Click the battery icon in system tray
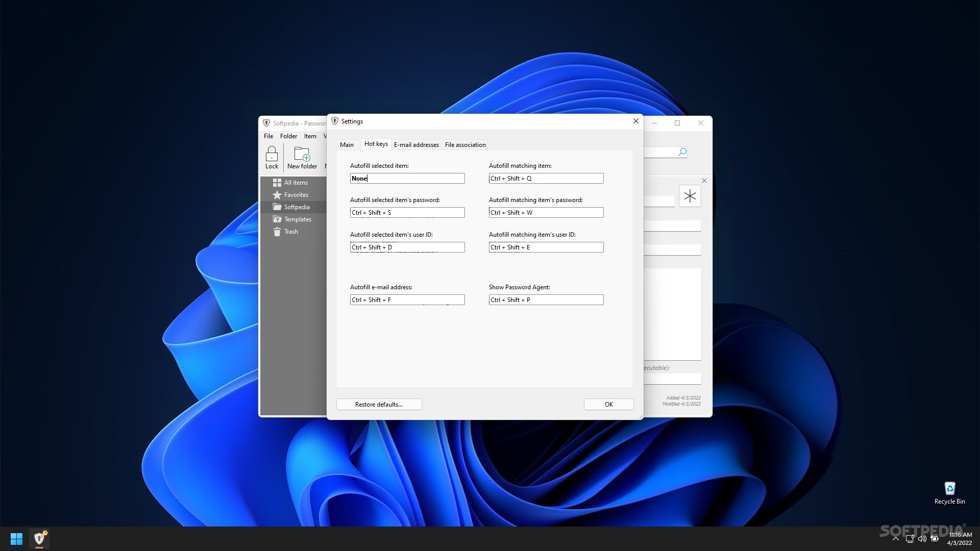Image resolution: width=980 pixels, height=551 pixels. point(935,539)
